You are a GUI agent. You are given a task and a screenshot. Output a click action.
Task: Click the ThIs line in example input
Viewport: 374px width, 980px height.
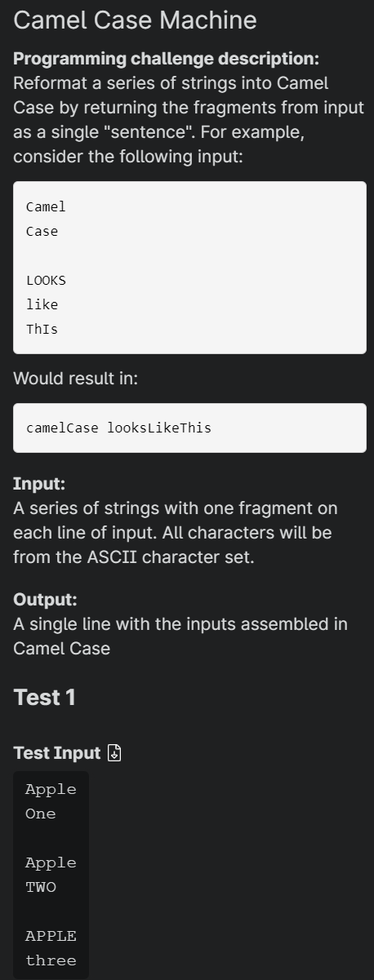[42, 330]
